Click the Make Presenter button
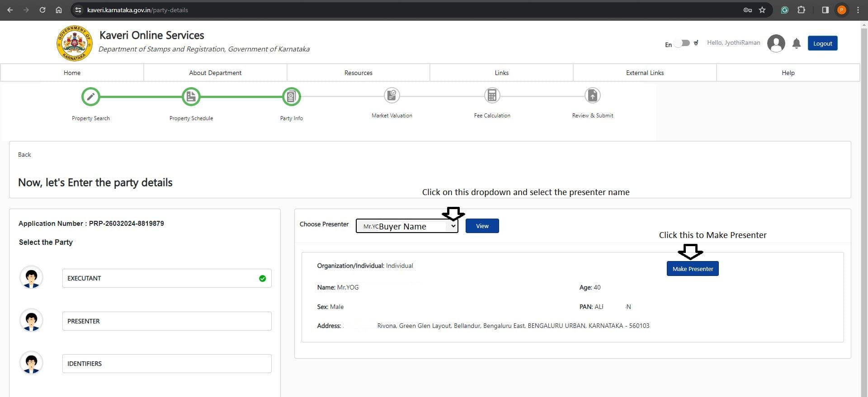The height and width of the screenshot is (397, 868). point(692,269)
